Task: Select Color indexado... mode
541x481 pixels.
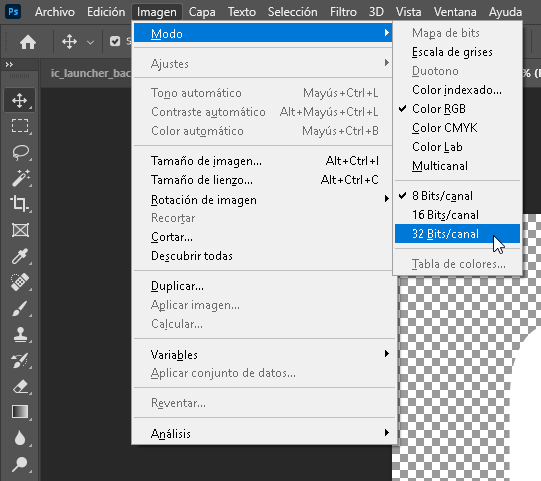Action: 457,90
